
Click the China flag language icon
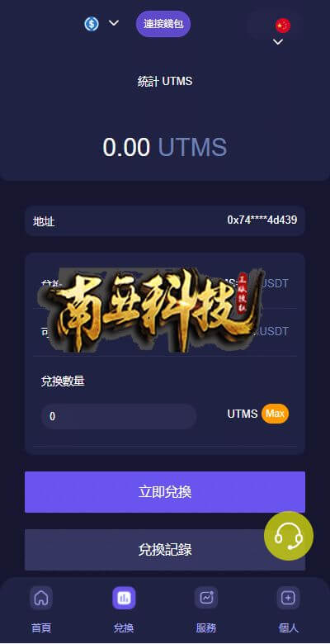(283, 26)
